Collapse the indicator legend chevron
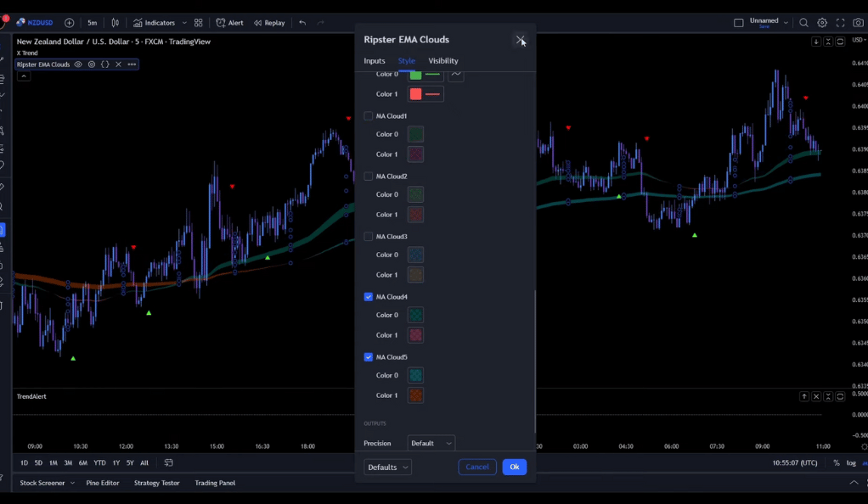The height and width of the screenshot is (504, 868). (x=23, y=76)
